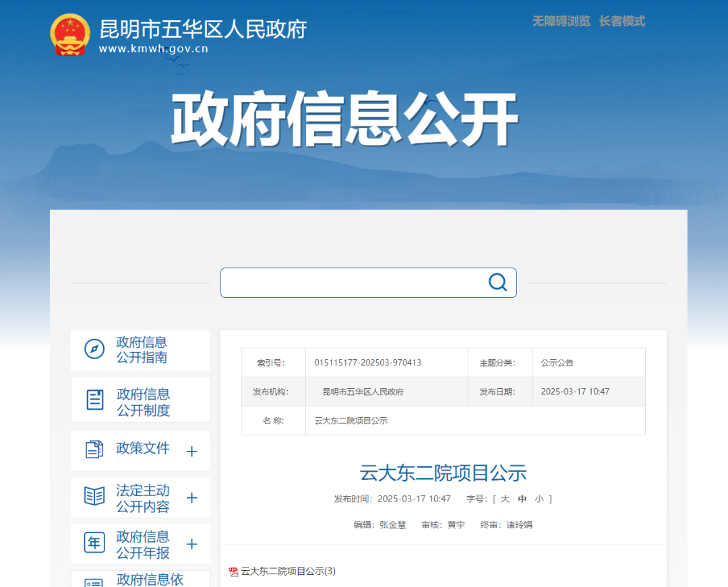Viewport: 728px width, 587px height.
Task: Open the 政府信息公开指南 menu item
Action: tap(142, 350)
